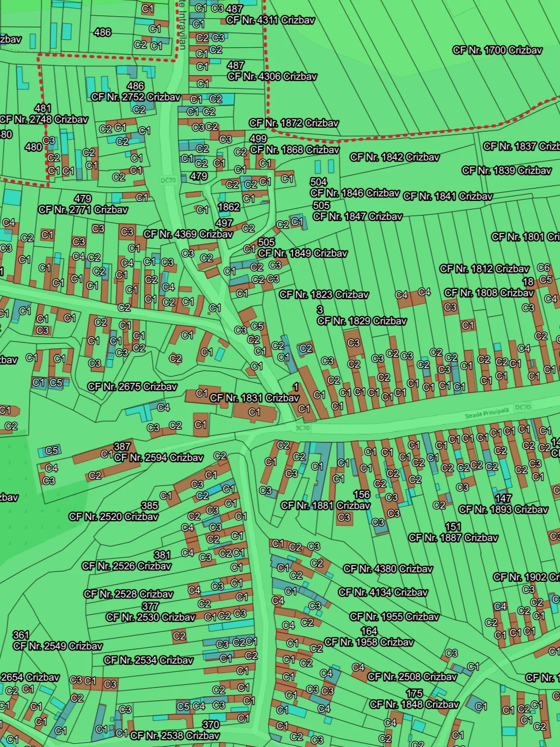This screenshot has height=747, width=560.
Task: Select the 'CF Nr. 1872 Crizbav' label
Action: pyautogui.click(x=294, y=123)
